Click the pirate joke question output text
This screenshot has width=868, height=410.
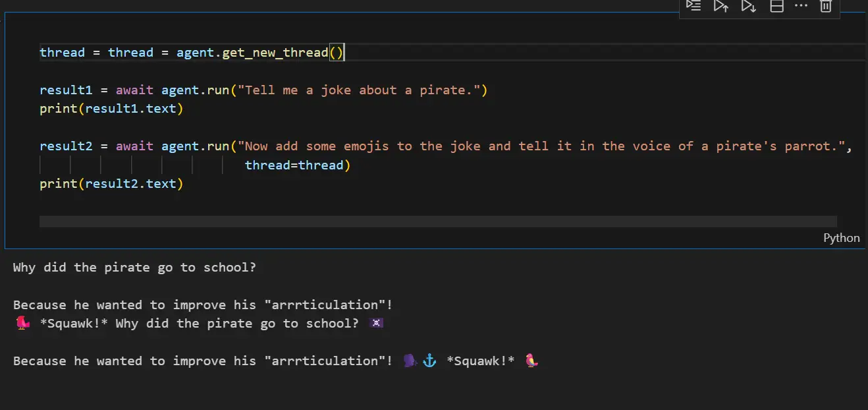coord(135,267)
